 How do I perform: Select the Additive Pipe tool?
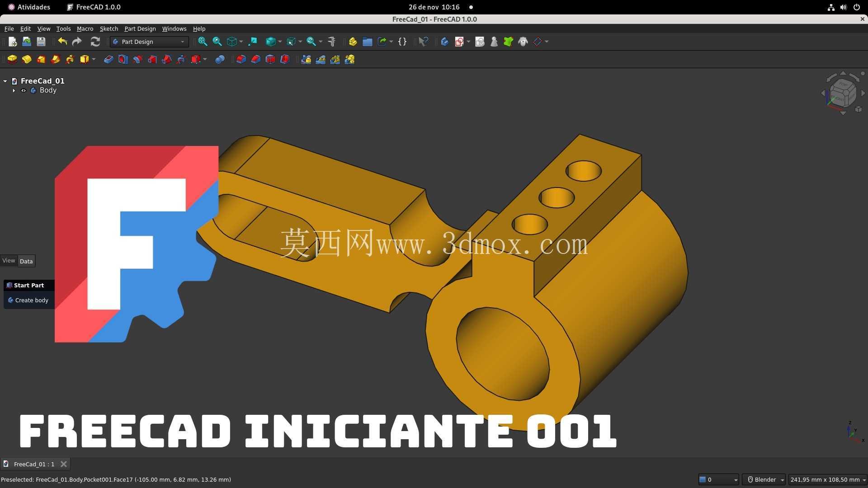(56, 59)
